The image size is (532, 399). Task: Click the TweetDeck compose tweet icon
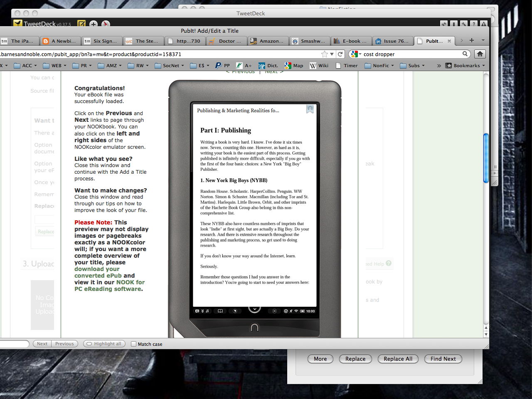click(x=81, y=24)
